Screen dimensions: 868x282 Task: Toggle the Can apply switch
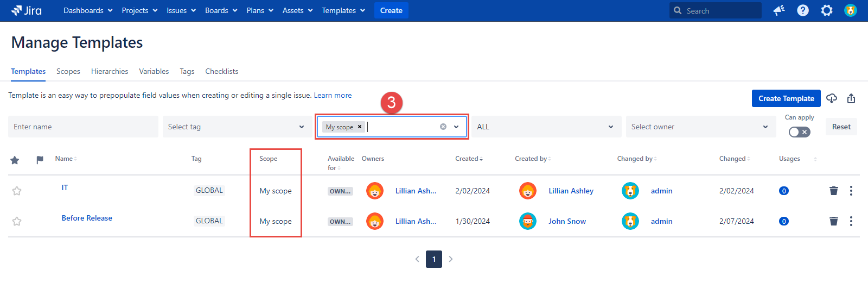tap(799, 132)
